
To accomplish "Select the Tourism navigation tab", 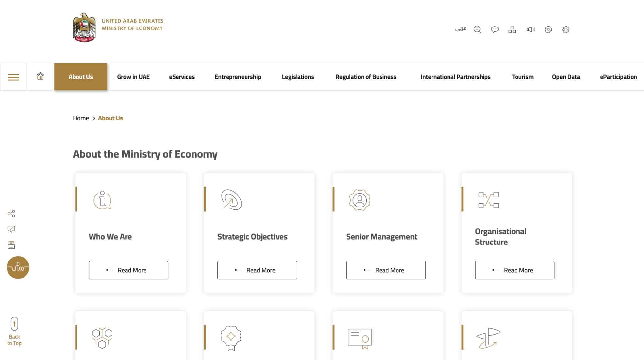I will (522, 77).
